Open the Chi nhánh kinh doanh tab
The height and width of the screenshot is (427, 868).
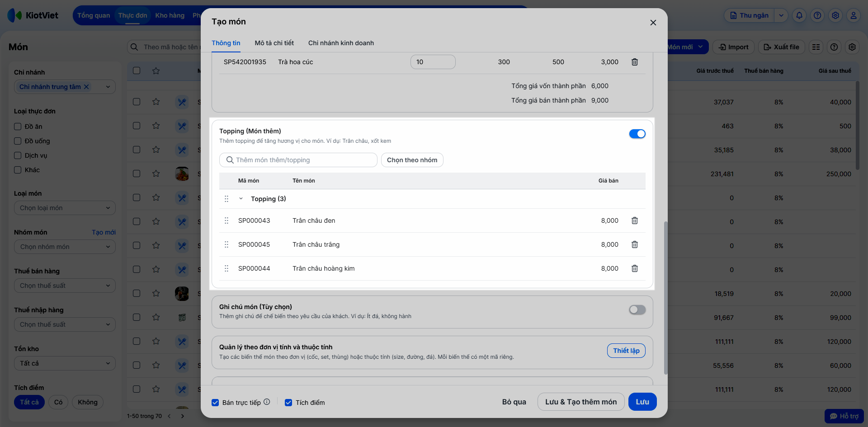341,43
